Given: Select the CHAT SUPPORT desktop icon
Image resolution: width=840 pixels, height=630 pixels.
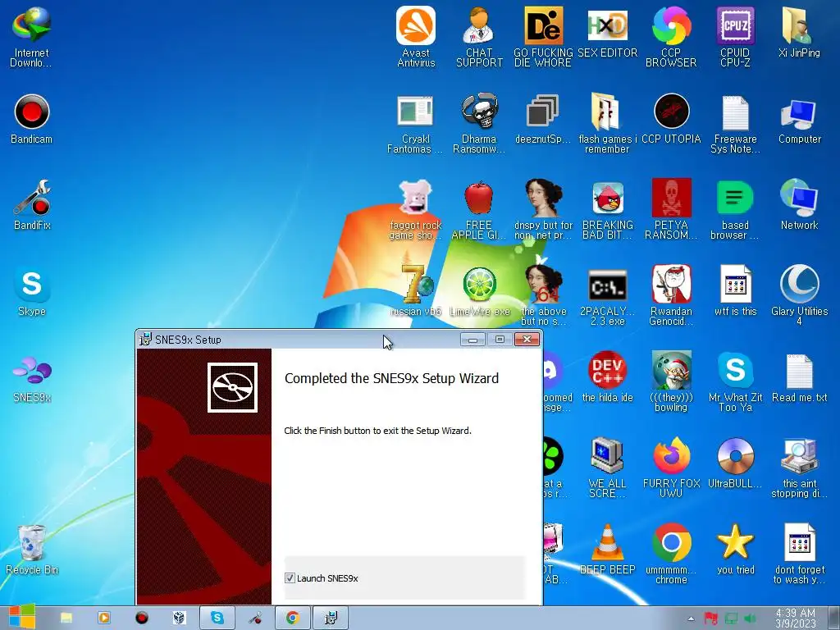Looking at the screenshot, I should coord(479,36).
